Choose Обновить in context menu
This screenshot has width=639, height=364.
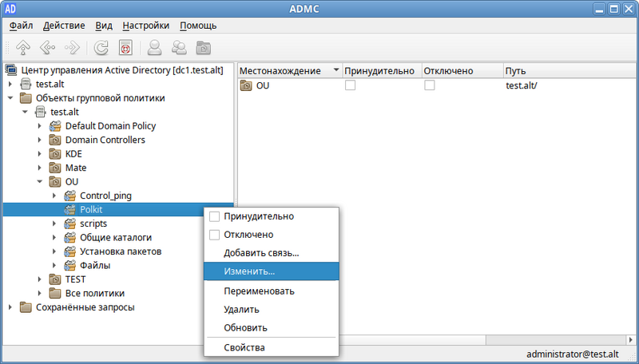[272, 328]
